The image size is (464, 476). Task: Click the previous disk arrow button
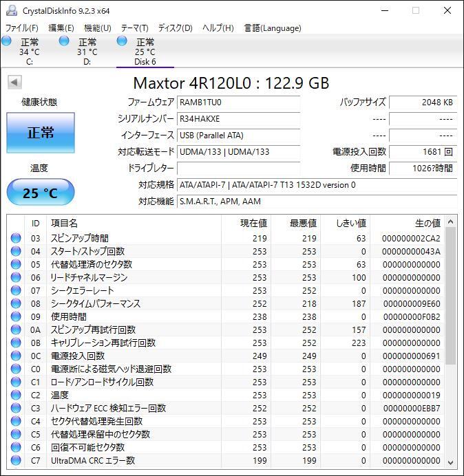coord(14,82)
